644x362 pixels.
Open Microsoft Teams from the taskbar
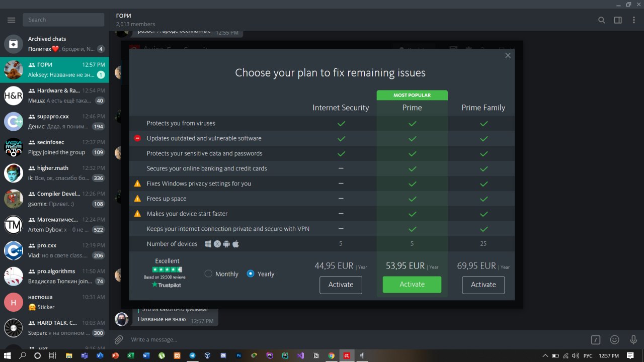[x=85, y=355]
